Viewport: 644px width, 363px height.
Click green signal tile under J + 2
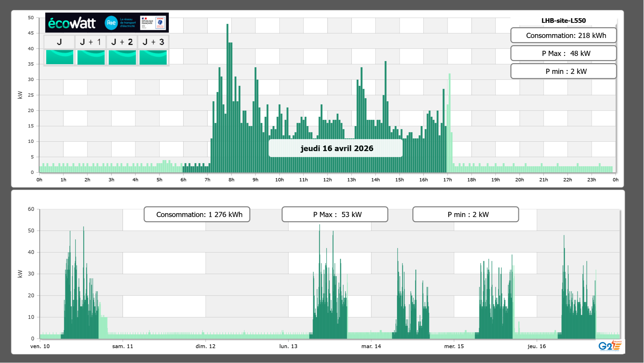point(122,57)
